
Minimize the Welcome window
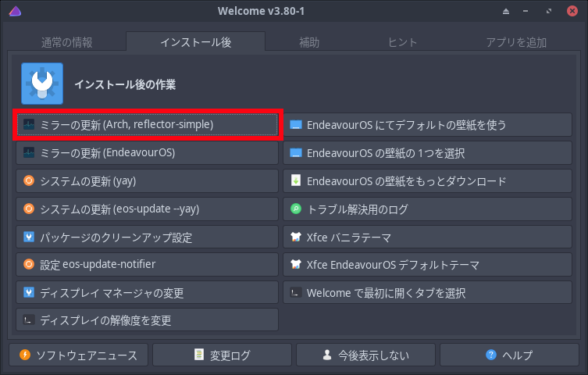[x=526, y=11]
